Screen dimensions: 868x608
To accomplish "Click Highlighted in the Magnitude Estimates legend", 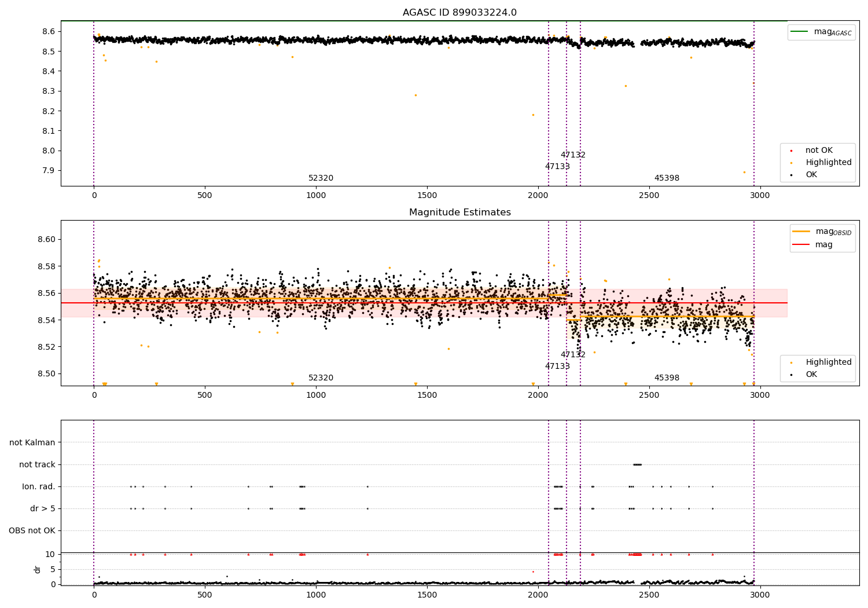I will (x=829, y=362).
